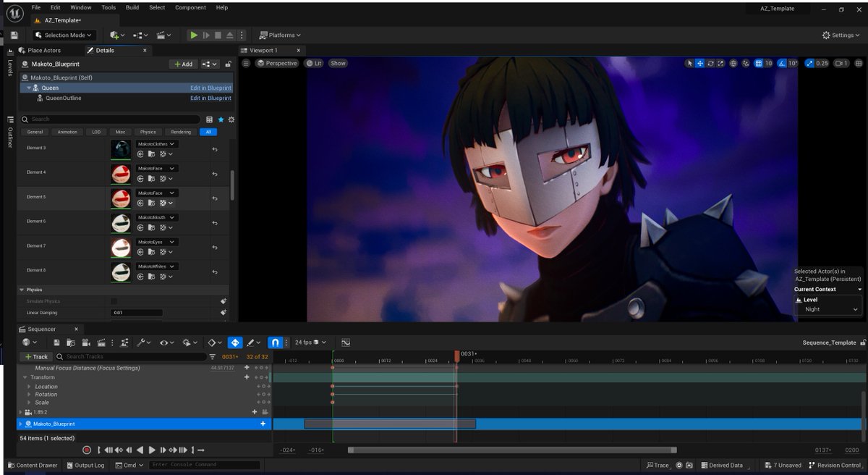The height and width of the screenshot is (475, 868).
Task: Click the Linear Damping value field
Action: click(x=137, y=313)
